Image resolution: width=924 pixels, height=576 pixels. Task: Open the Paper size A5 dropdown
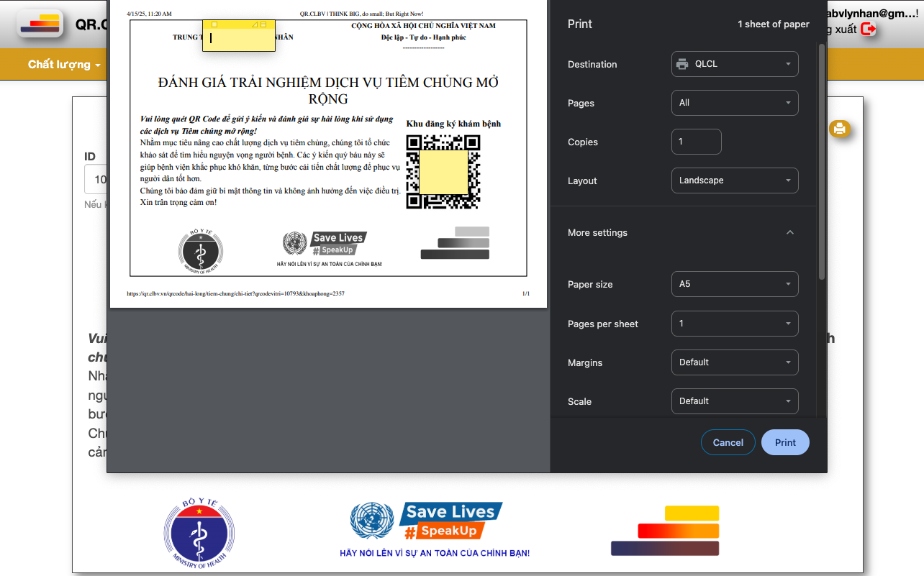(x=734, y=284)
